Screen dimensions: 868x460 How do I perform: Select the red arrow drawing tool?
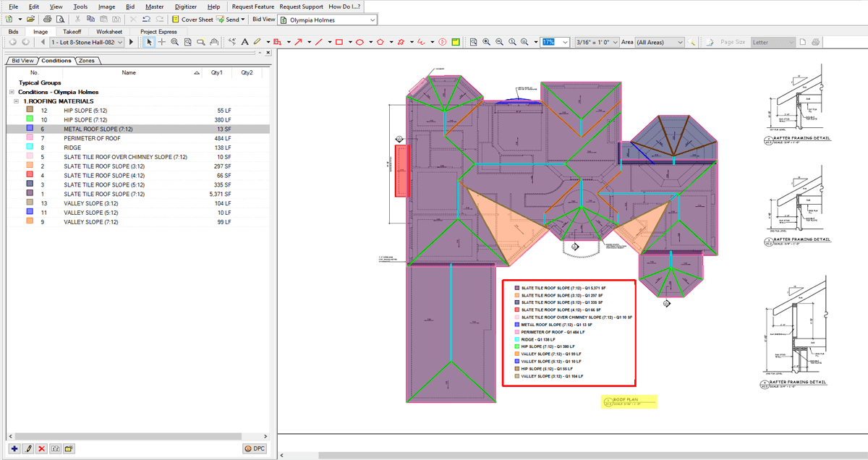pyautogui.click(x=298, y=42)
